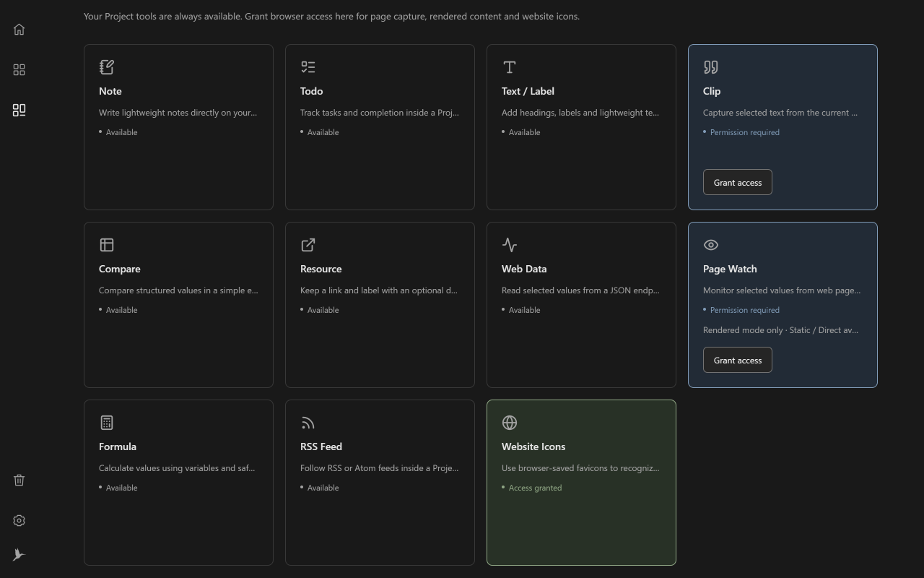
Task: Click the Text / Label title
Action: click(x=528, y=91)
